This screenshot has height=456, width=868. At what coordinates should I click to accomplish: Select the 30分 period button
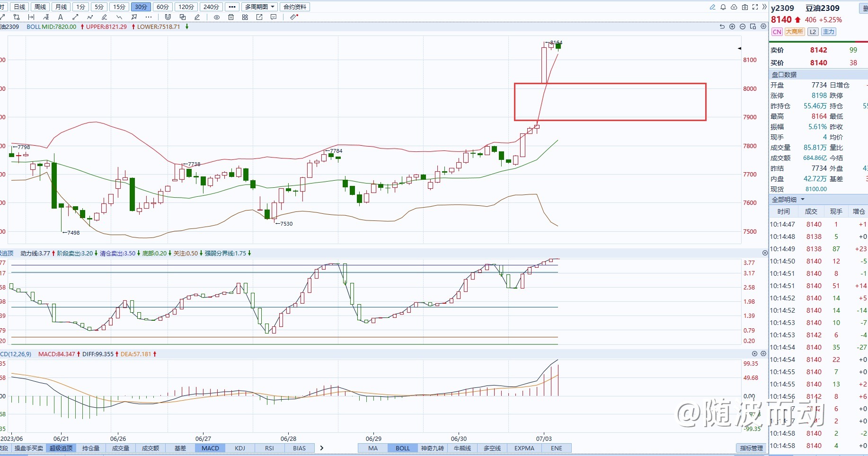[141, 7]
